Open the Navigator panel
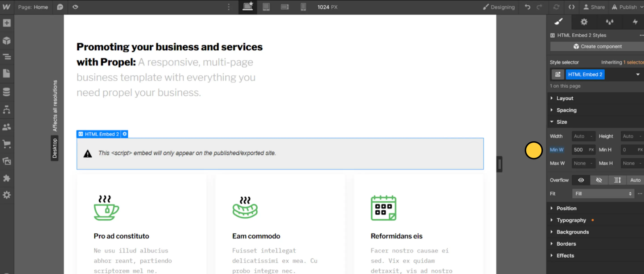 (7, 57)
